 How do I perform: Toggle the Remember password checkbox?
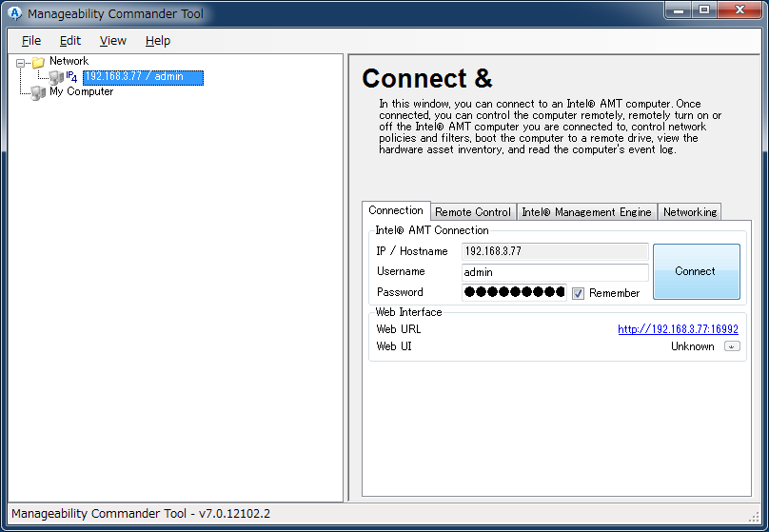[579, 293]
